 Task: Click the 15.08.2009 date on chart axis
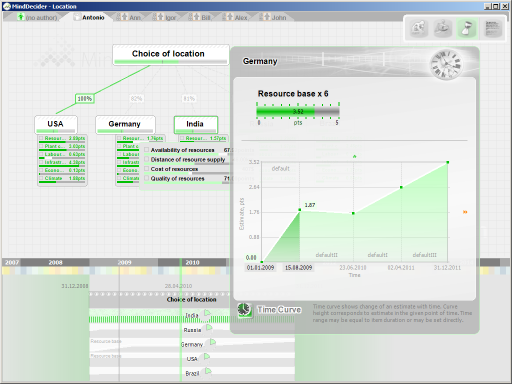298,268
